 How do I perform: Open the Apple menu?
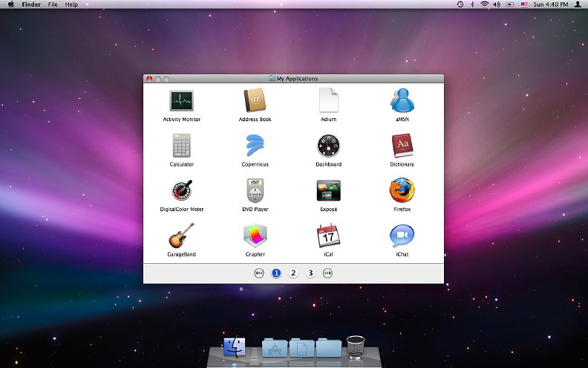[x=11, y=4]
